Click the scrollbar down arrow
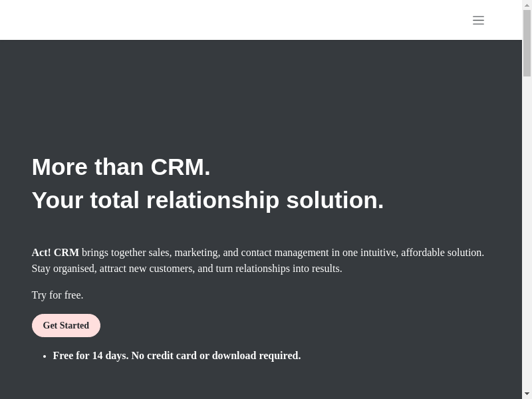Screen dimensions: 532x399 pyautogui.click(x=527, y=394)
